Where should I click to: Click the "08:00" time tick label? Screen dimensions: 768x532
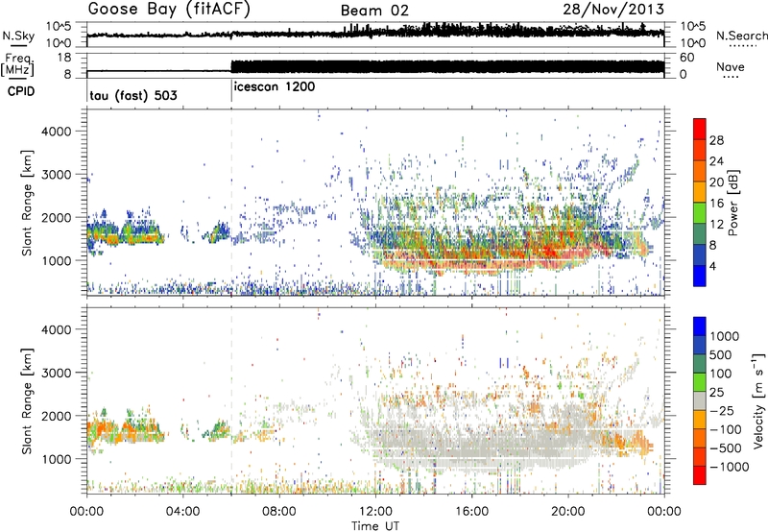[279, 511]
